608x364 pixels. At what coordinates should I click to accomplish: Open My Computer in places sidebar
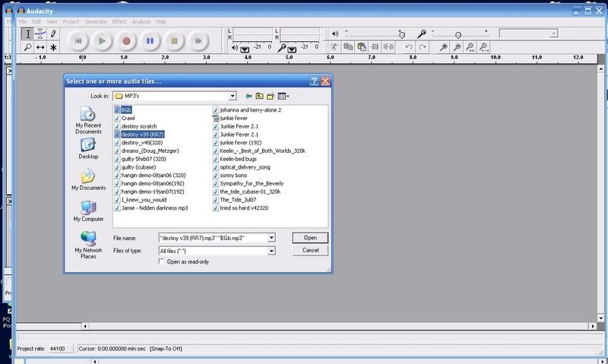tap(88, 210)
